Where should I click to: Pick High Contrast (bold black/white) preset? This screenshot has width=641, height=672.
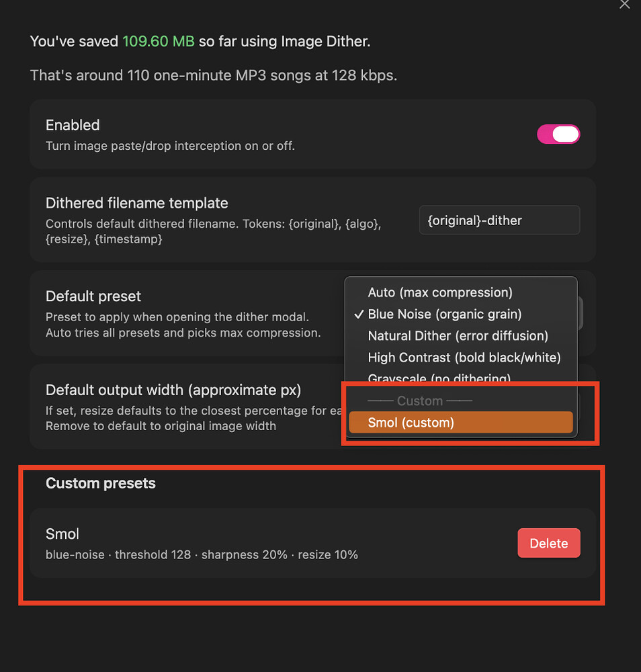[464, 358]
